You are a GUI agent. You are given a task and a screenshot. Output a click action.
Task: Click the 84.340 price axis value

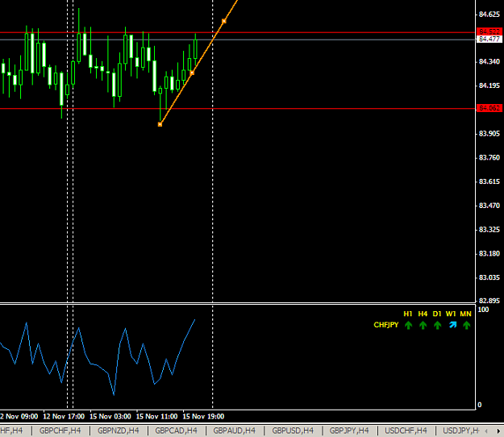[x=489, y=61]
